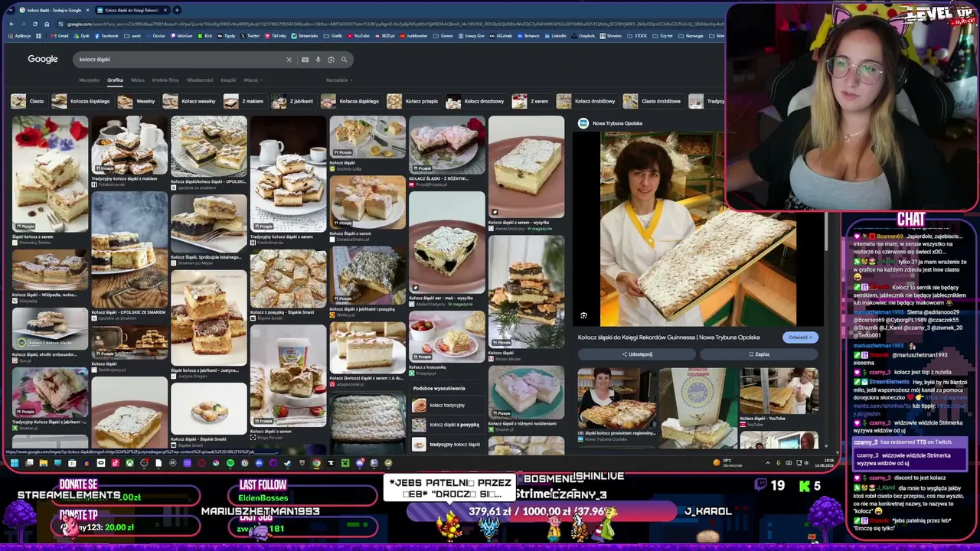Open the 'Grafik' bookmarks folder
This screenshot has width=980, height=551.
tap(335, 36)
